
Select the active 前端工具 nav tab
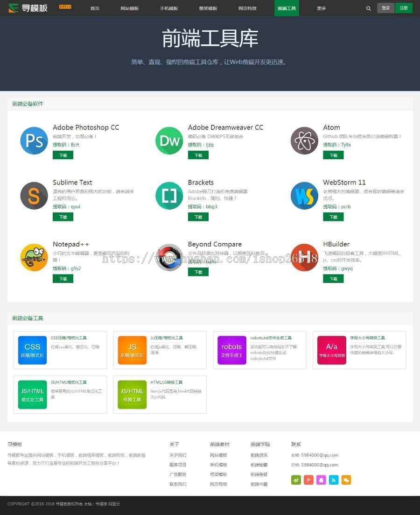[287, 8]
